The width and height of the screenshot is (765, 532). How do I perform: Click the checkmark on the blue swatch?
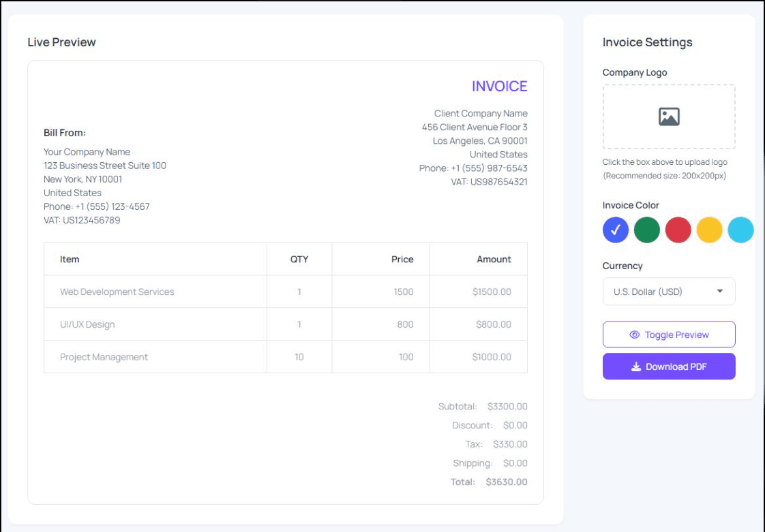616,229
